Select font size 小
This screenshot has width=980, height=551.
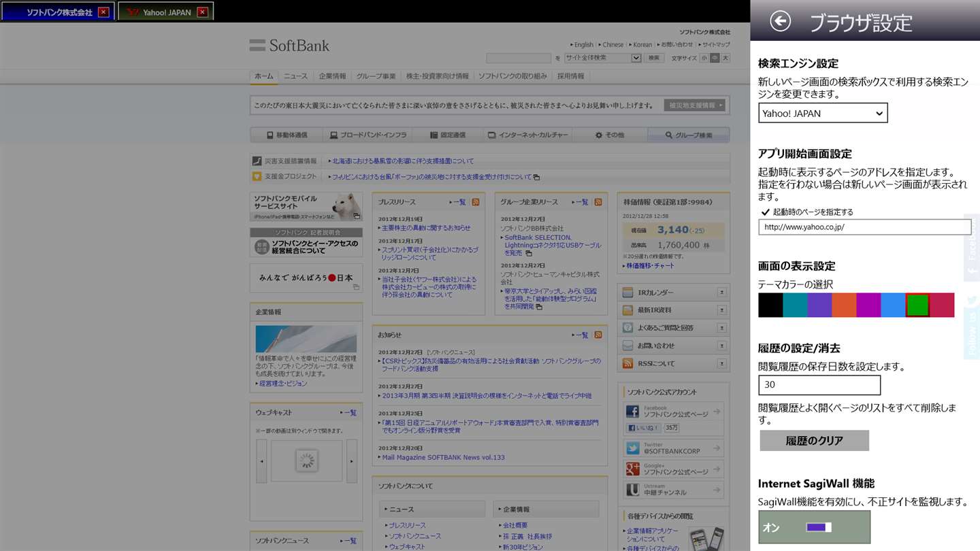tap(704, 58)
